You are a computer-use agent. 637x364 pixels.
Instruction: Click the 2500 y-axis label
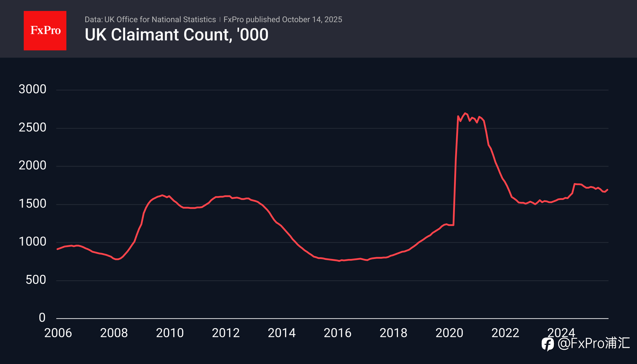[32, 128]
